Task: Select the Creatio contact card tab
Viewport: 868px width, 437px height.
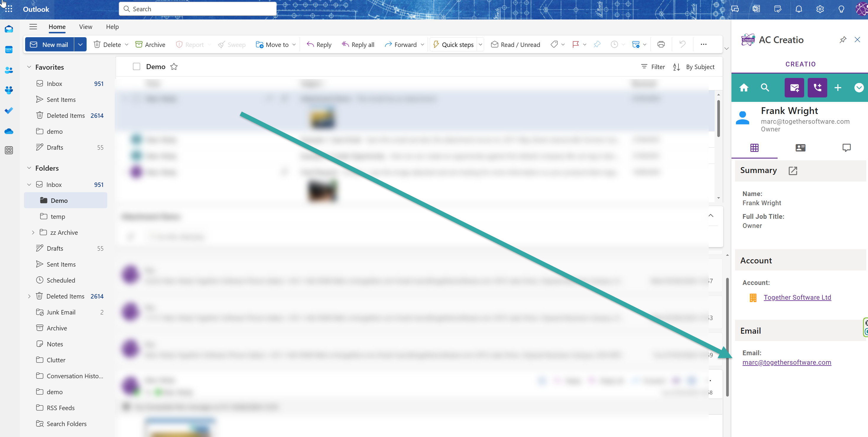Action: pos(800,148)
